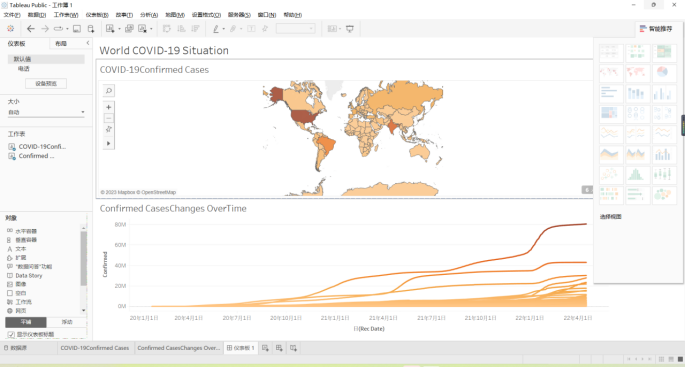This screenshot has height=368, width=686.
Task: Click the Tableau logo start page icon
Action: click(10, 29)
